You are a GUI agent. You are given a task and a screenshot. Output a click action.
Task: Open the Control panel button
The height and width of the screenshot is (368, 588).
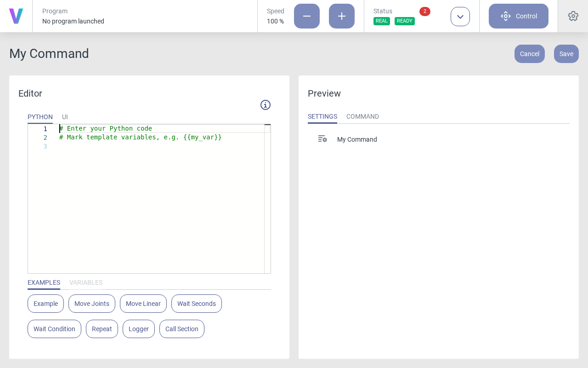518,16
